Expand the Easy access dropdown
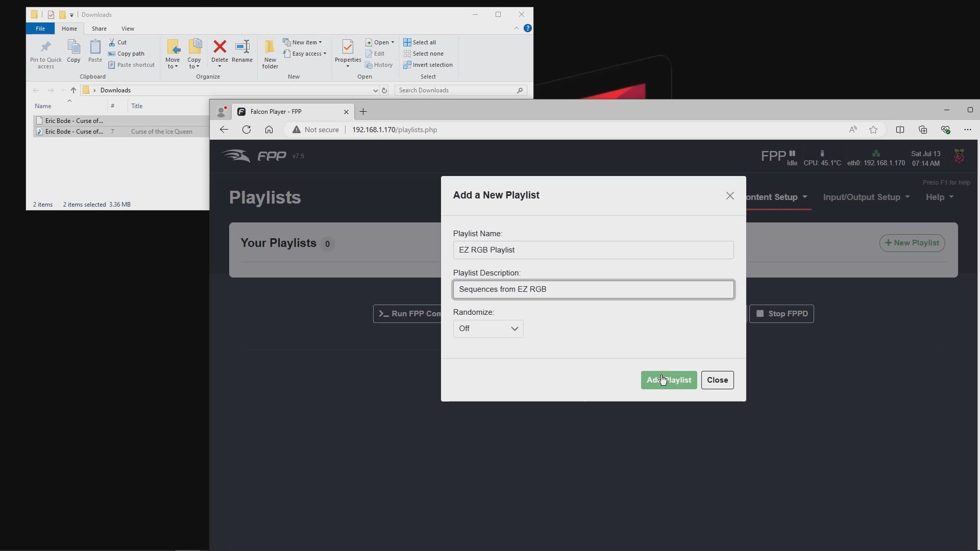The height and width of the screenshot is (551, 980). 305,54
